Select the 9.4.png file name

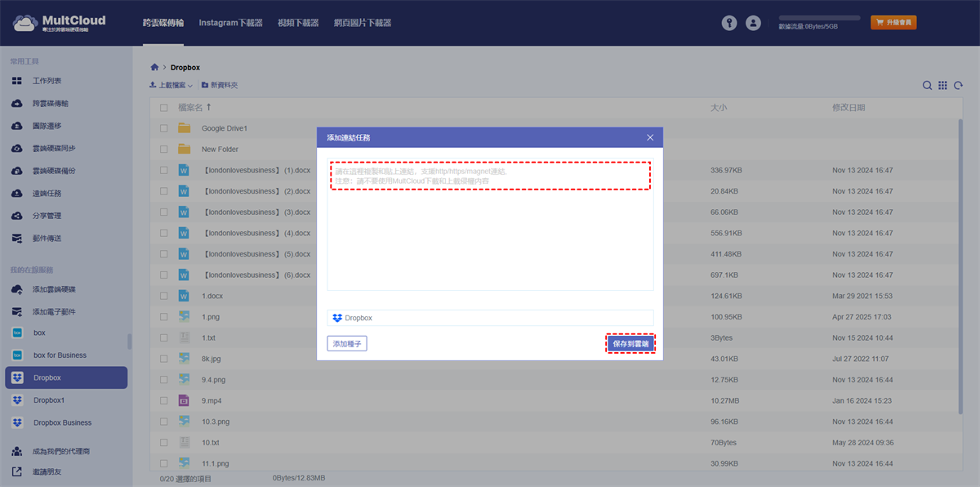[x=214, y=380]
